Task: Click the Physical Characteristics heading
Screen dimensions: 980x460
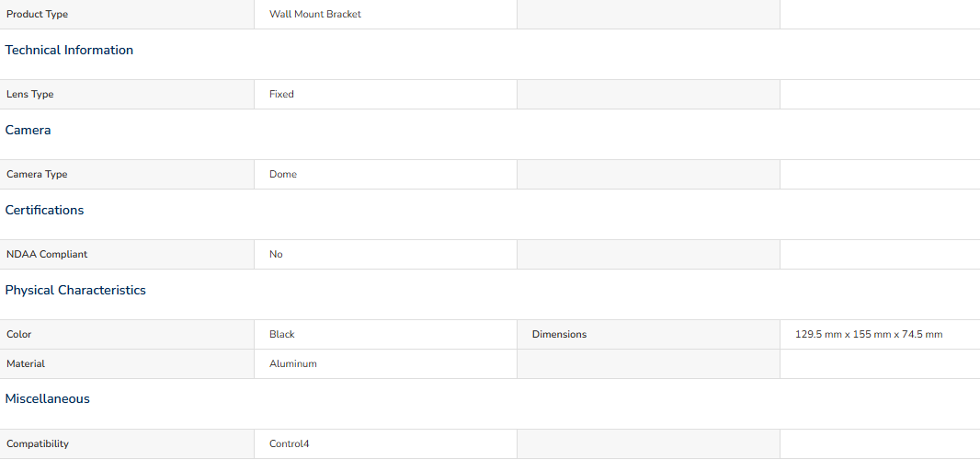Action: click(x=75, y=291)
